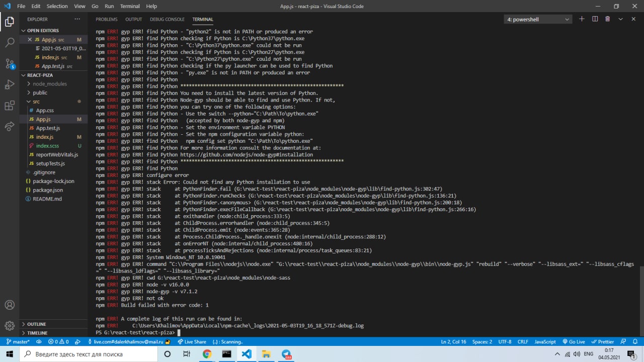Open the Edit menu
The height and width of the screenshot is (362, 644).
click(36, 6)
